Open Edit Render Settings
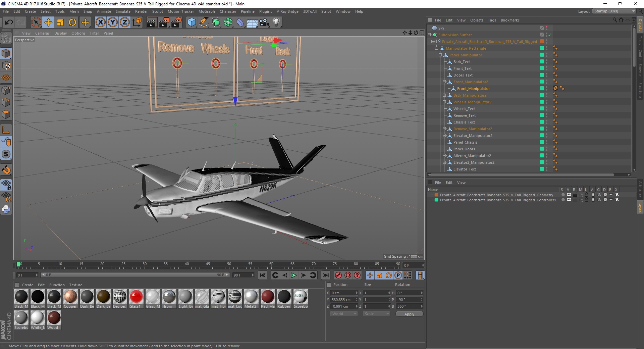The height and width of the screenshot is (349, 644). (176, 22)
